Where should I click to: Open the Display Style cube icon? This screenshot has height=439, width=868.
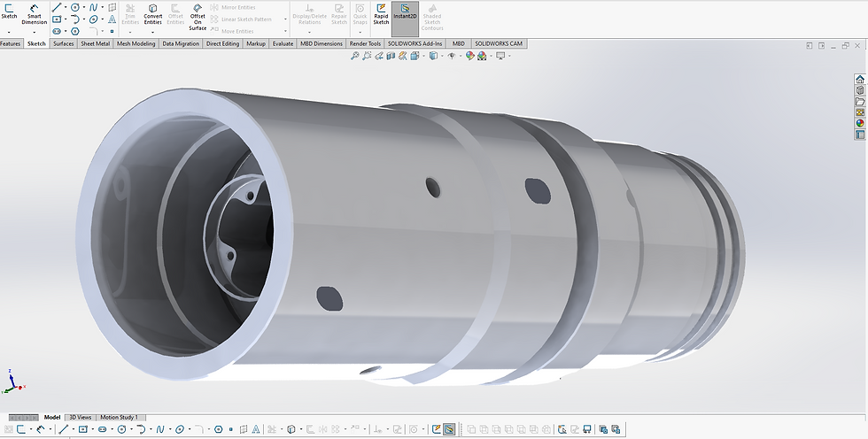click(433, 56)
